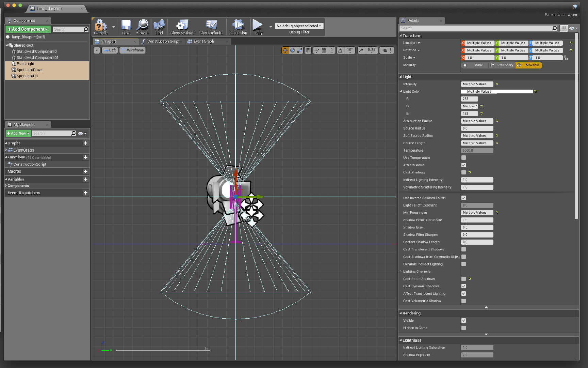Screen dimensions: 588x368
Task: Open the Add Component dropdown
Action: (x=28, y=29)
